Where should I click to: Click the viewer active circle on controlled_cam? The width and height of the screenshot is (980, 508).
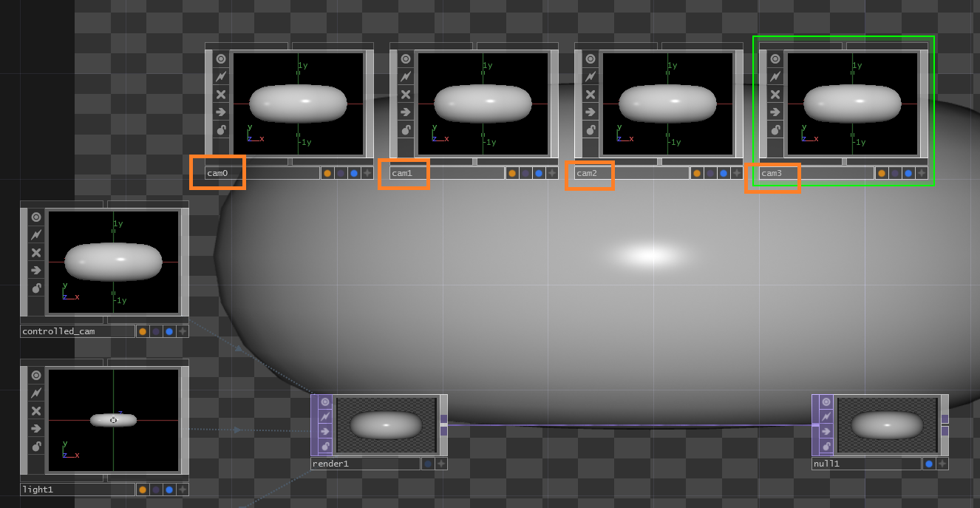pos(35,217)
